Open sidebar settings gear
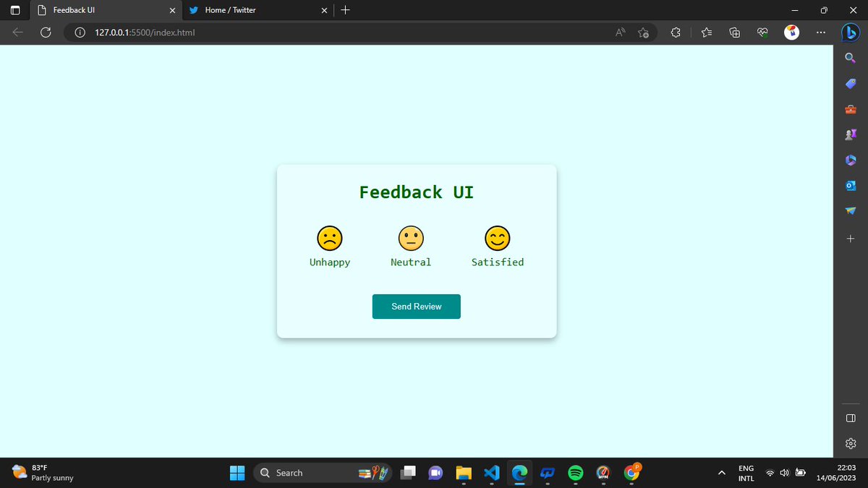This screenshot has height=488, width=868. 851,443
